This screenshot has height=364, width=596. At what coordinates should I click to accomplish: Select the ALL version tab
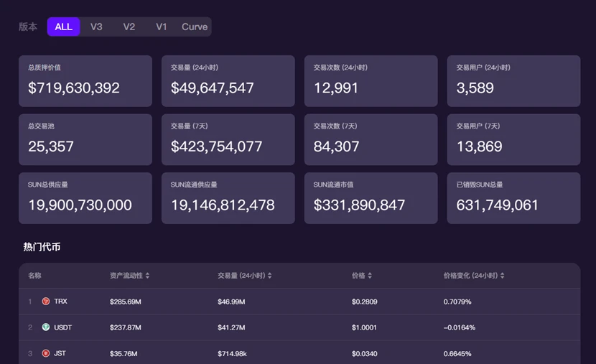(x=63, y=27)
